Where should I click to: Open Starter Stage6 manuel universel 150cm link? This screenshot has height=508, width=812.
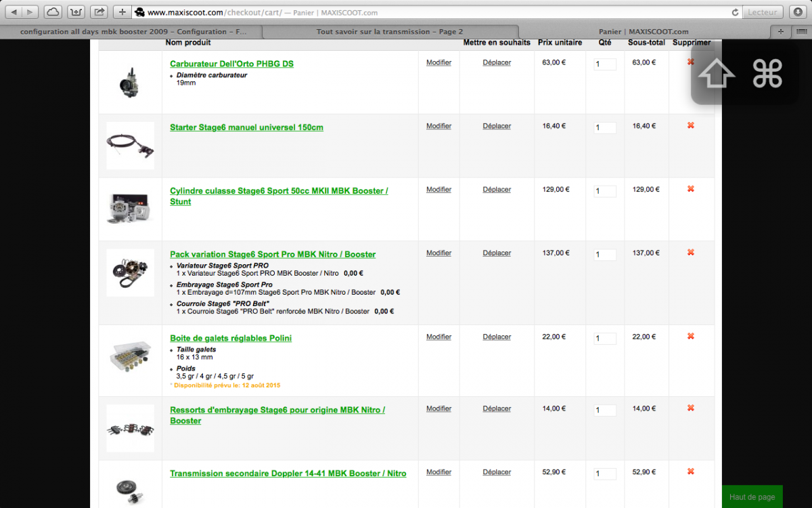click(246, 127)
